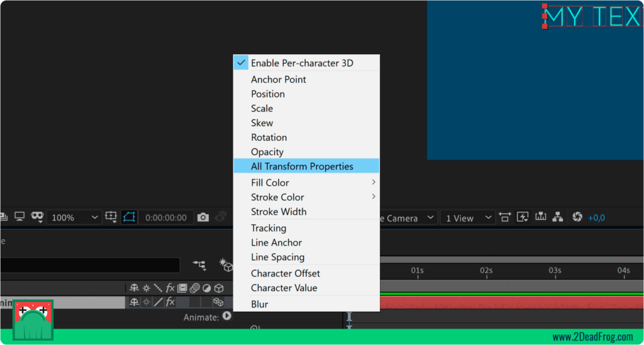This screenshot has height=345, width=644.
Task: Toggle the Draft 3D icon
Action: [226, 265]
